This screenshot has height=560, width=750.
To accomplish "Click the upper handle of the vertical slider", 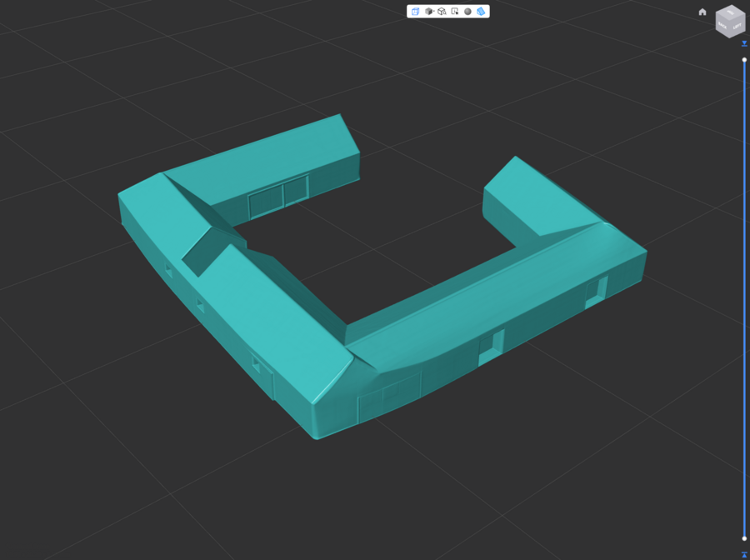I will (x=744, y=60).
